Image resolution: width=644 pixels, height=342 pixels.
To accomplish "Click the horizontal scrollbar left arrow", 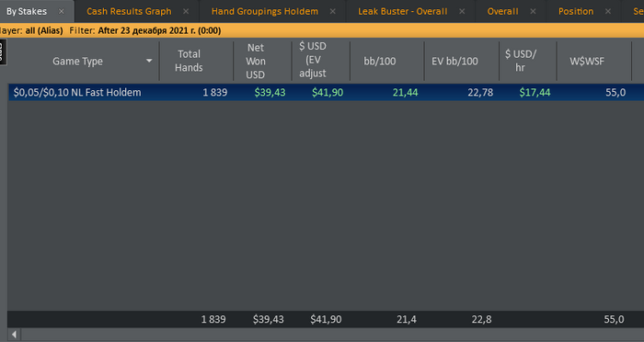I will pyautogui.click(x=14, y=335).
